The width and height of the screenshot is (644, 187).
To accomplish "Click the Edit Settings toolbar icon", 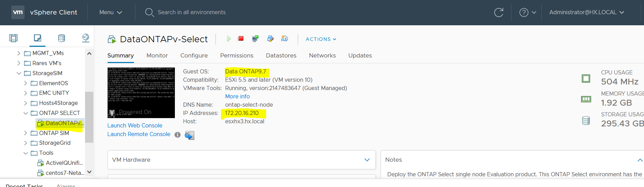I will click(271, 39).
